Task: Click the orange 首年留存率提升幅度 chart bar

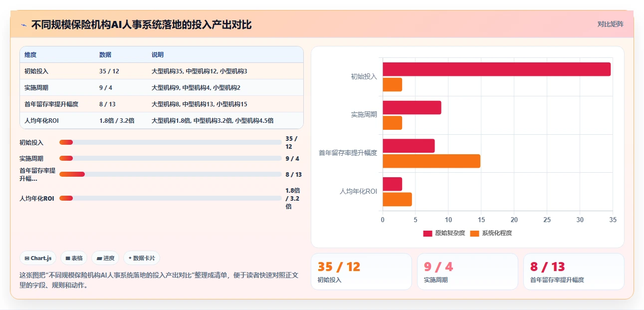Action: [431, 161]
